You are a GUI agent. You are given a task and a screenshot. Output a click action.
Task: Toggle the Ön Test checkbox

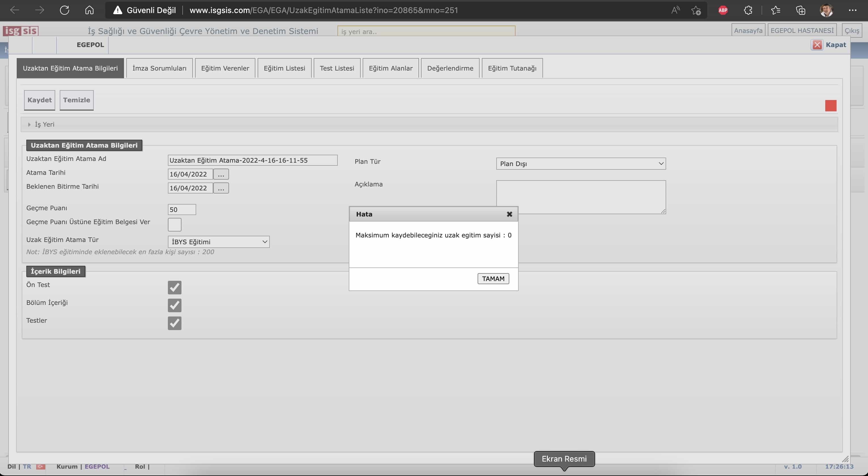175,287
